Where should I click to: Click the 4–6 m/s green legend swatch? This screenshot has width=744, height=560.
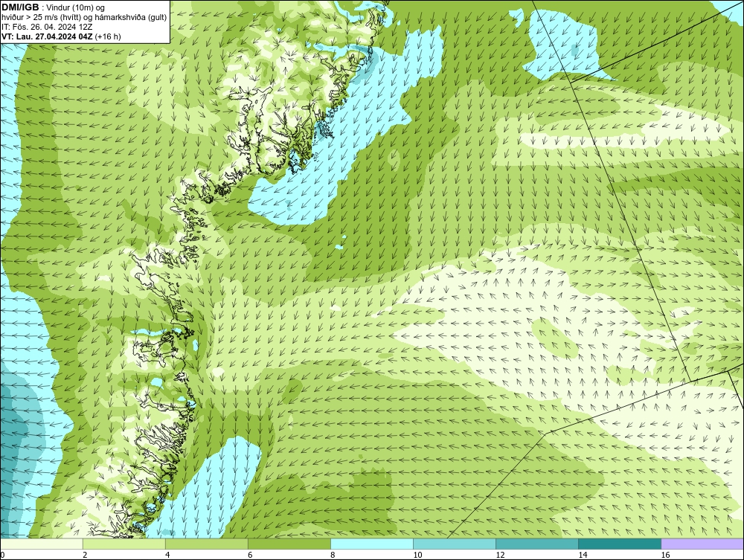pyautogui.click(x=207, y=544)
